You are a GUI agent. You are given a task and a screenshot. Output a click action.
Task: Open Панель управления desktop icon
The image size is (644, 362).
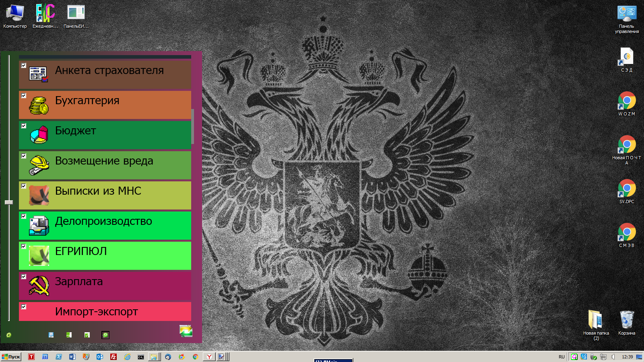coord(627,19)
